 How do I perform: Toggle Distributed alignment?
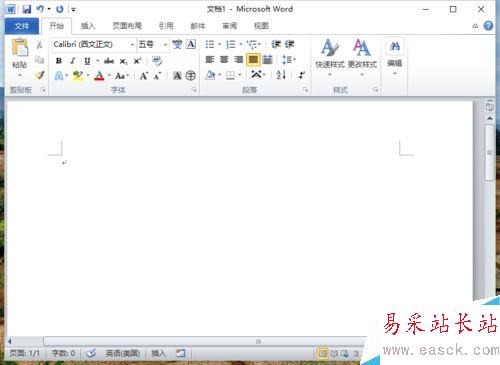pyautogui.click(x=268, y=60)
